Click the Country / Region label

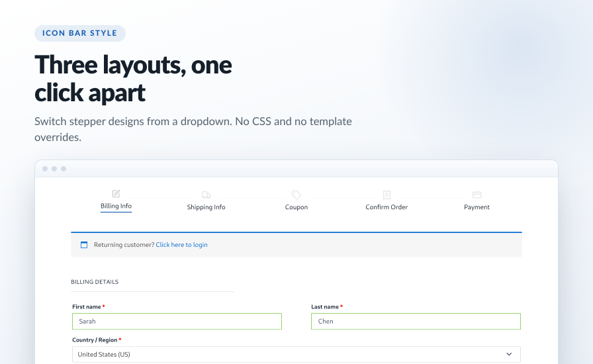95,340
